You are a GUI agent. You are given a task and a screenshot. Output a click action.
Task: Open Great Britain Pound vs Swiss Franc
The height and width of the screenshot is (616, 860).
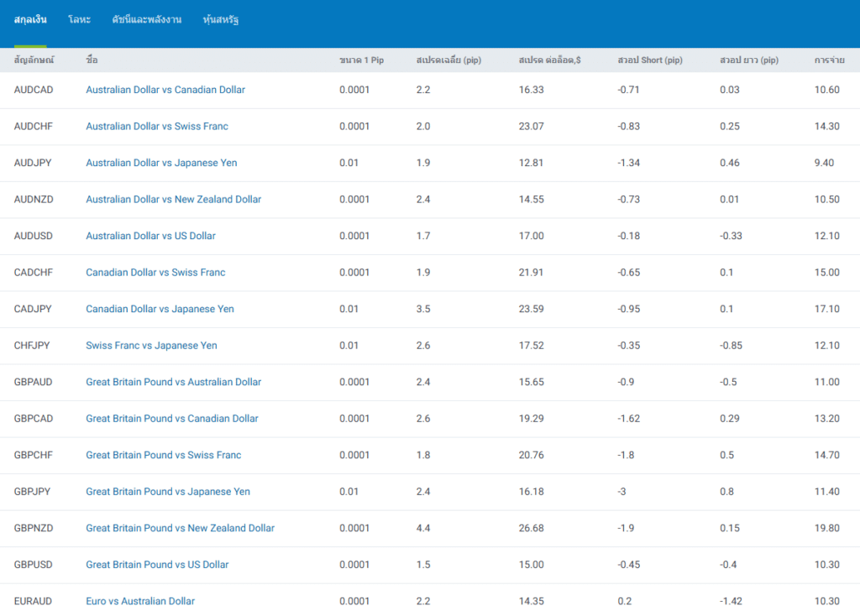point(163,455)
